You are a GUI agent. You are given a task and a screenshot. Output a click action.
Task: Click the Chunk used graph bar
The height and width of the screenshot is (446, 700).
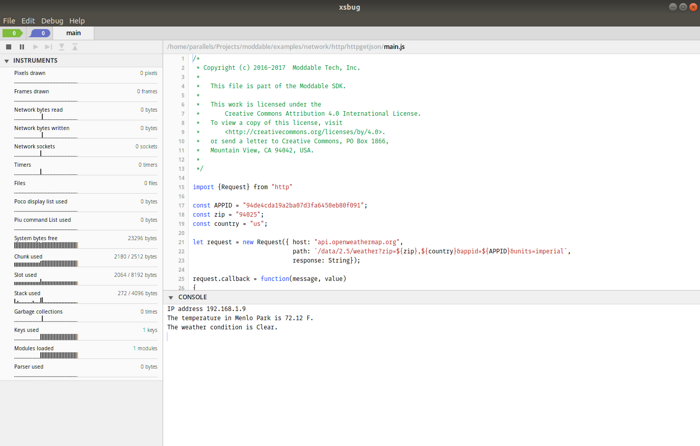[x=46, y=263]
